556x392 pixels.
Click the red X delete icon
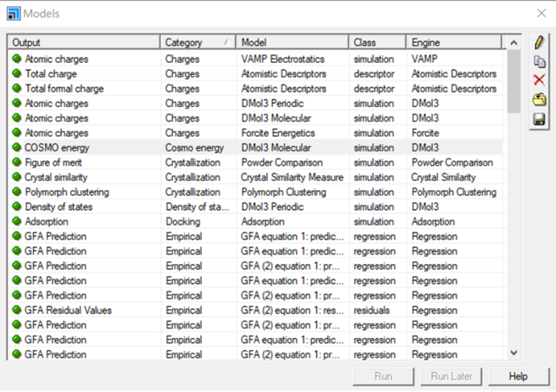click(x=539, y=80)
